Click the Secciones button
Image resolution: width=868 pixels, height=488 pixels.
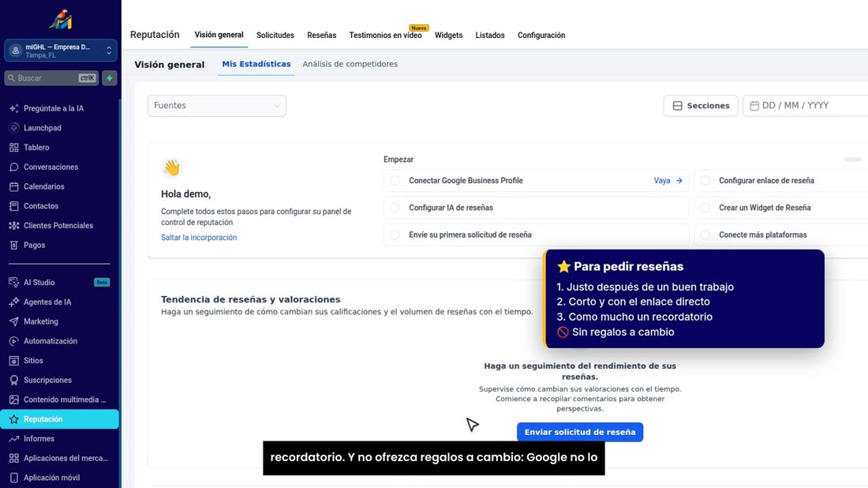click(701, 106)
